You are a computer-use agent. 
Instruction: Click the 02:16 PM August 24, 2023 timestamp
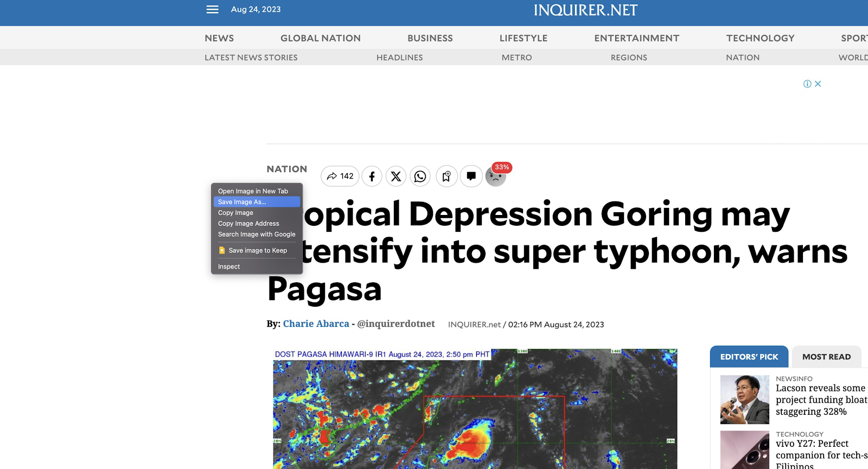pyautogui.click(x=556, y=325)
